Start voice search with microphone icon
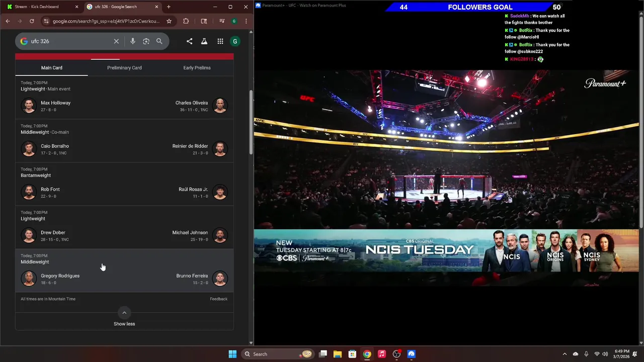Image resolution: width=644 pixels, height=362 pixels. tap(133, 41)
